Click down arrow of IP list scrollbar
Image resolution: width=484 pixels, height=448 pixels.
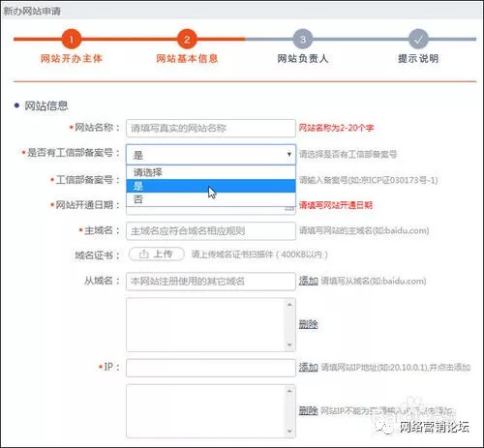point(289,432)
